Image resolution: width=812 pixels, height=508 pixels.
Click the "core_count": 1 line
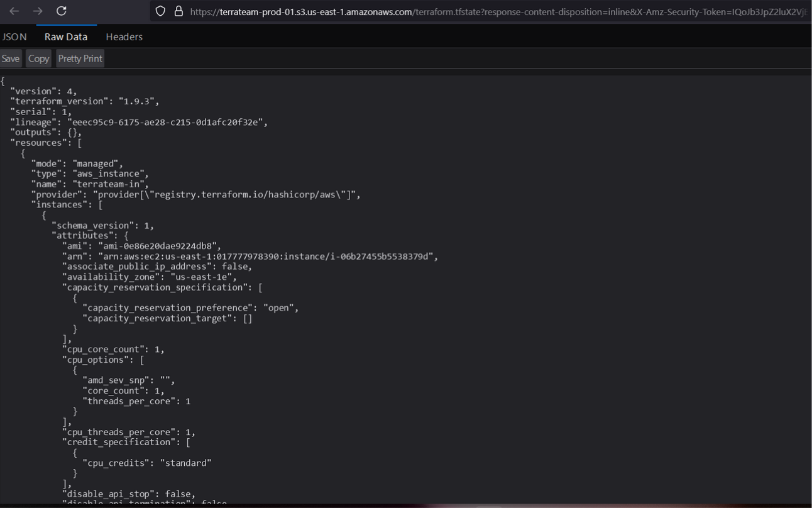tap(124, 390)
